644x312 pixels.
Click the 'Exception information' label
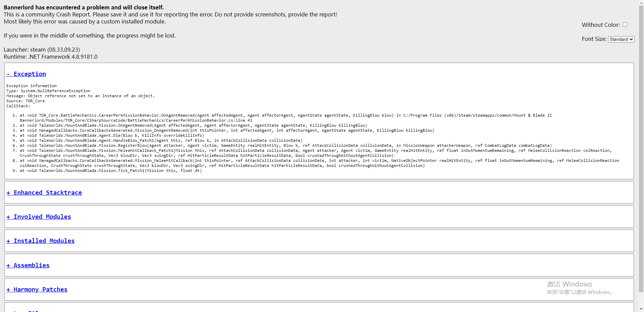click(x=32, y=86)
